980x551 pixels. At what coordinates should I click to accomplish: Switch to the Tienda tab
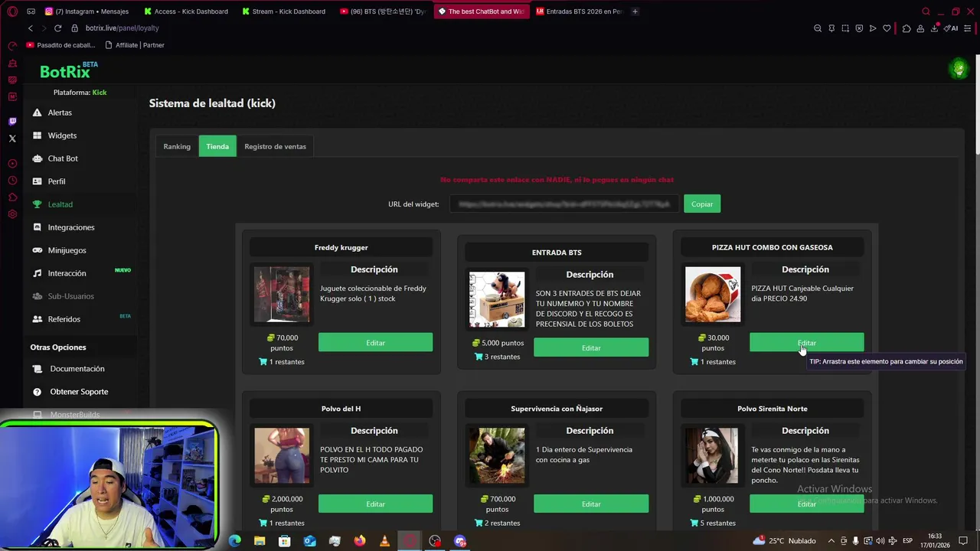click(217, 146)
